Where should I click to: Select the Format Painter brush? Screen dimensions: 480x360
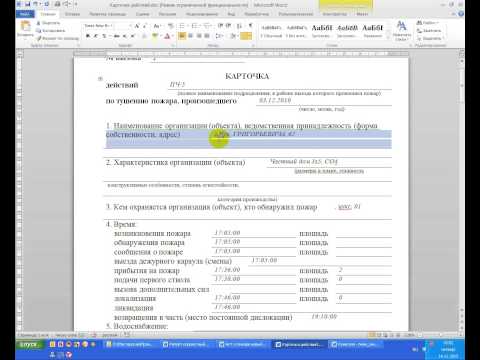tap(39, 38)
